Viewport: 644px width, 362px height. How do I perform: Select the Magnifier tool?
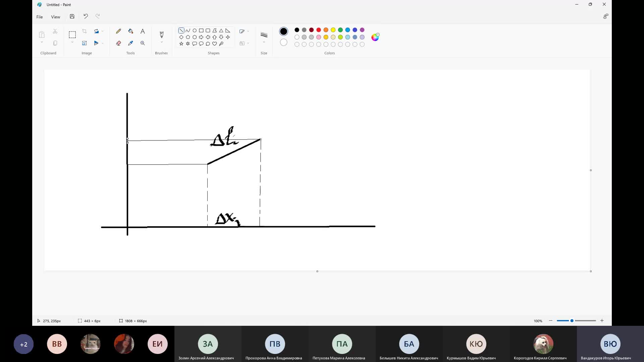click(143, 43)
